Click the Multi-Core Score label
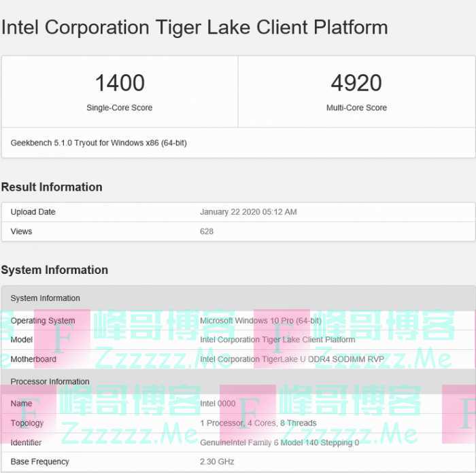 click(x=356, y=107)
